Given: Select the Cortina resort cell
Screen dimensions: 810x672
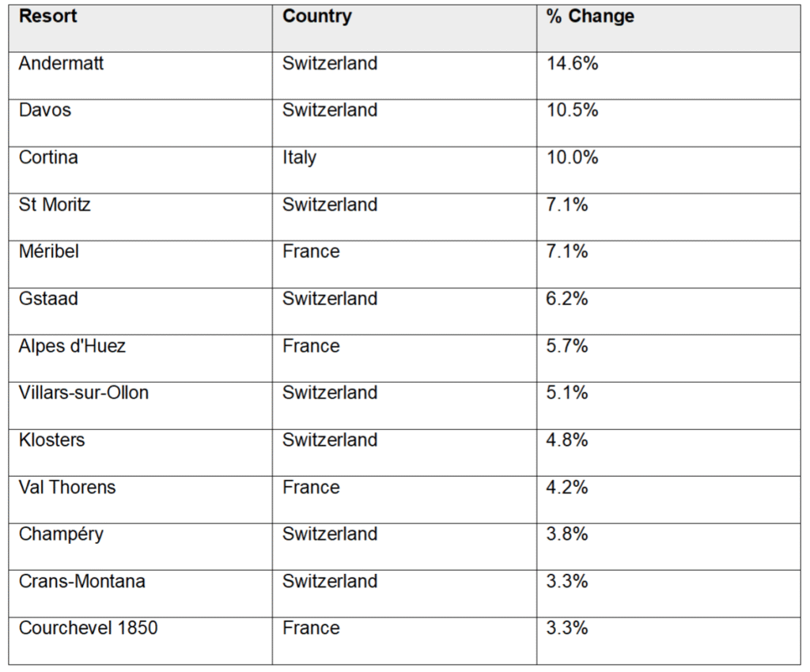Looking at the screenshot, I should [x=48, y=157].
